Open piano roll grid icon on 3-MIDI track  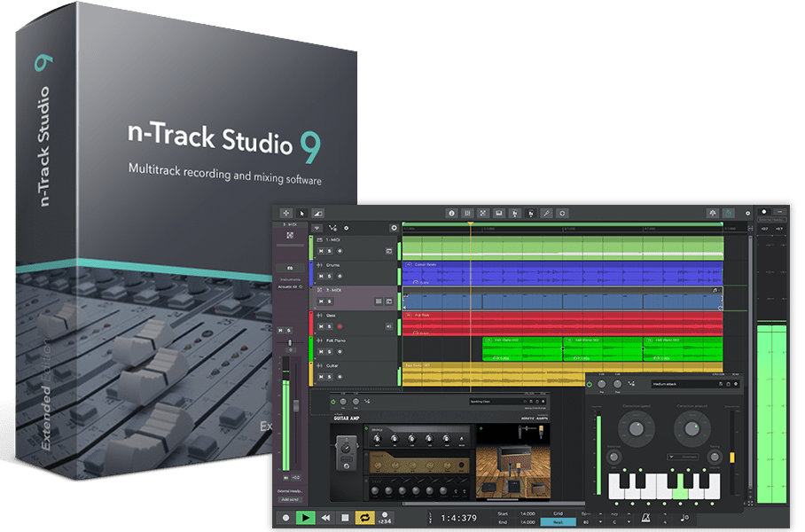tap(379, 301)
